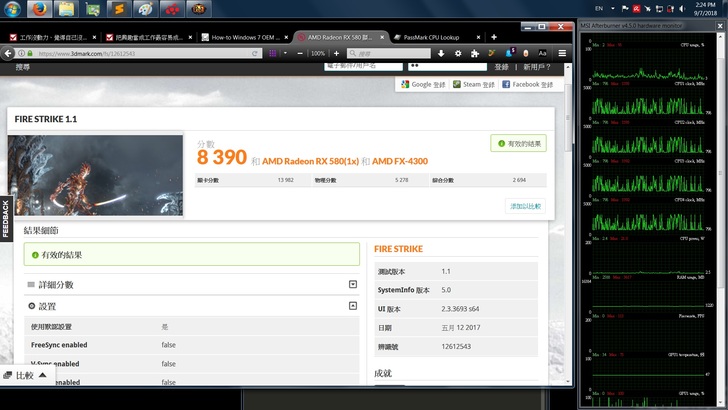Focus the browser search box
This screenshot has height=410, width=728.
(x=389, y=53)
